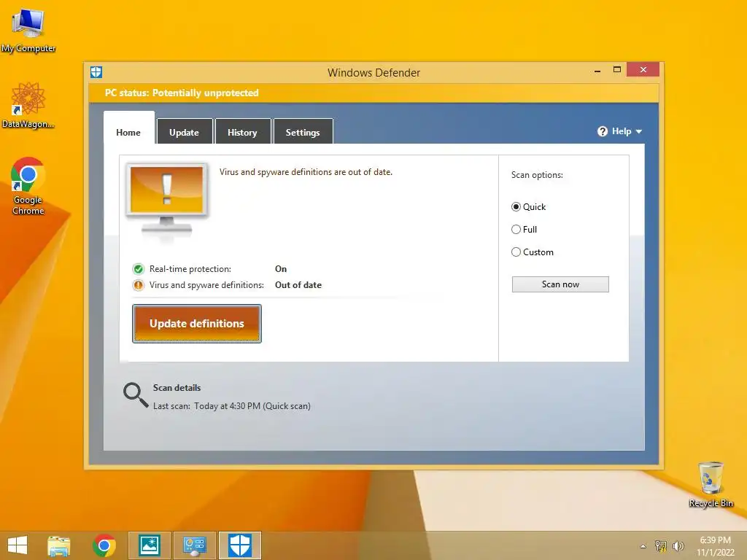
Task: Click the 'Scan options:' label
Action: (x=537, y=175)
